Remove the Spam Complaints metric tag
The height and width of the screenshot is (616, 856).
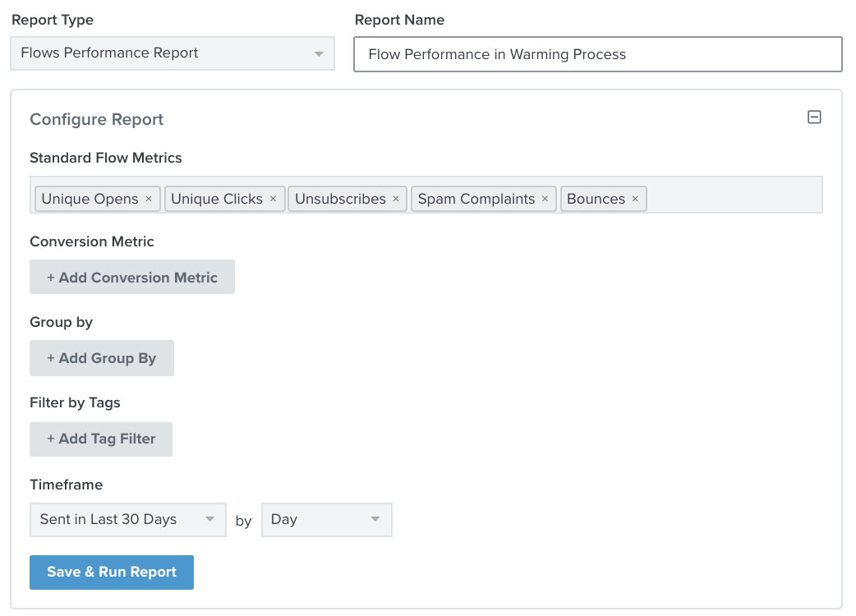pyautogui.click(x=545, y=199)
